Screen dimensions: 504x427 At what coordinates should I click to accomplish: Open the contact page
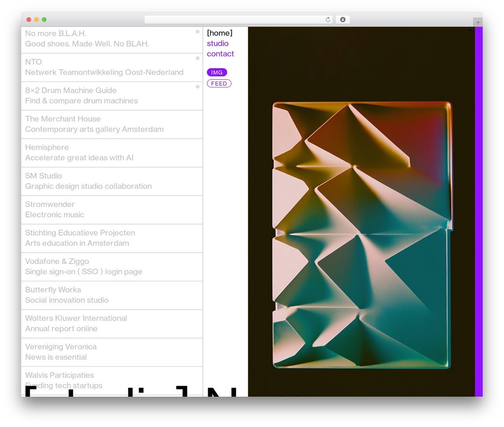220,54
